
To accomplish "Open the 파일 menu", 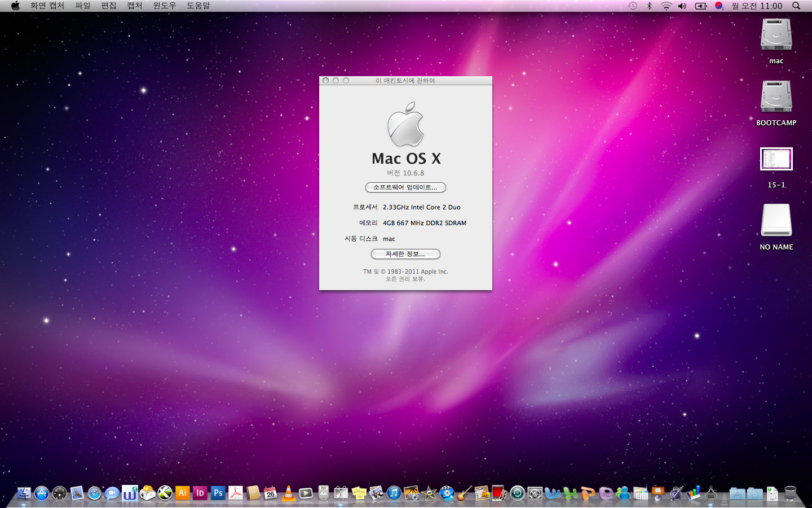I will 83,6.
